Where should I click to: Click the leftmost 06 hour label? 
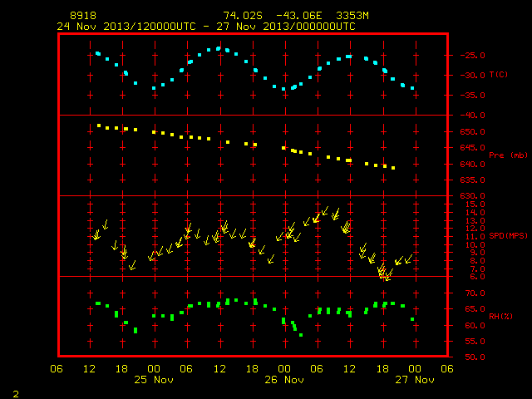click(x=57, y=369)
